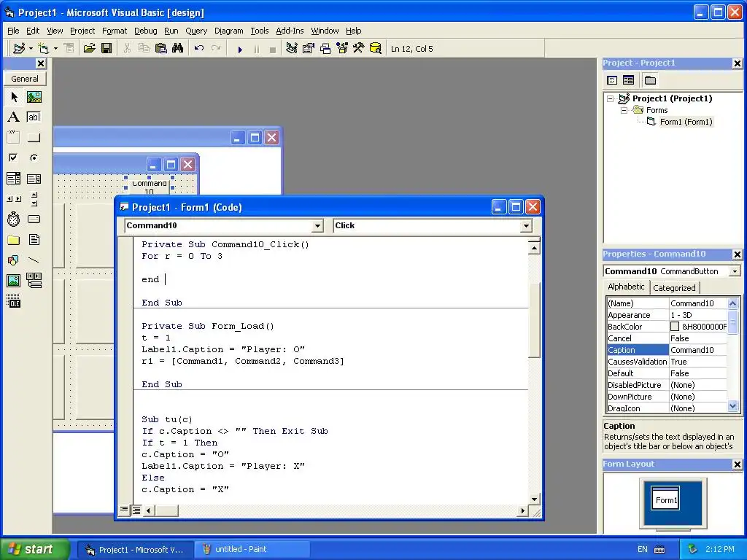Click View Code in the Project Explorer

(x=612, y=80)
